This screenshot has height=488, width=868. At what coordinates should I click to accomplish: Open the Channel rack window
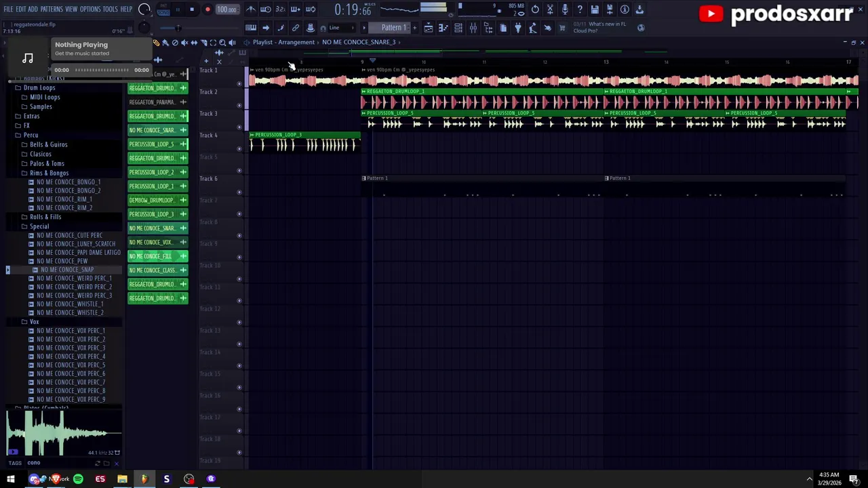(458, 28)
